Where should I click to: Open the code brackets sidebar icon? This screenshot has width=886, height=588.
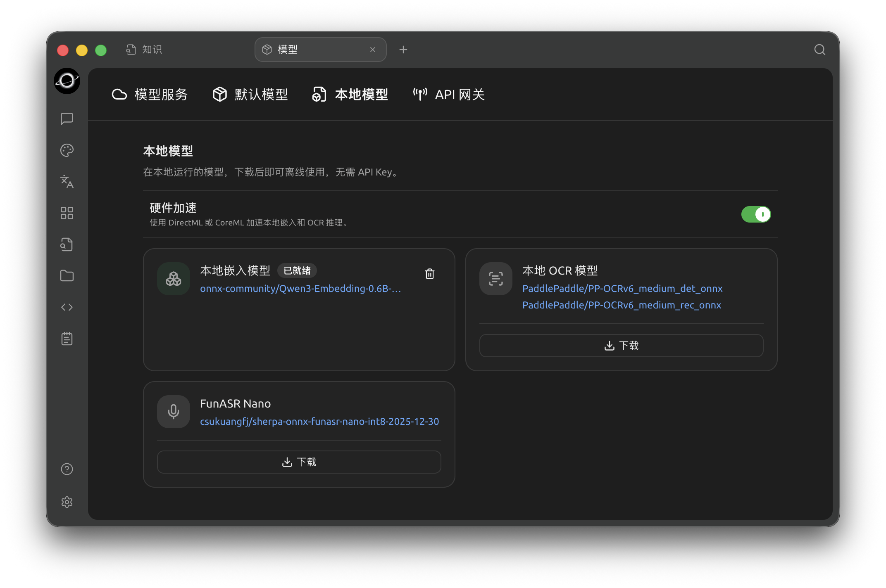67,307
